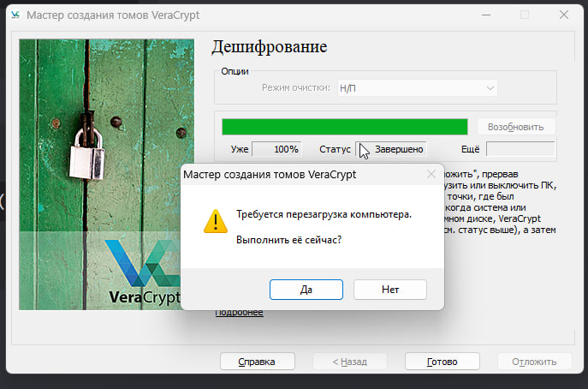Finish the wizard with the Готово button
The image size is (588, 389).
tap(442, 362)
